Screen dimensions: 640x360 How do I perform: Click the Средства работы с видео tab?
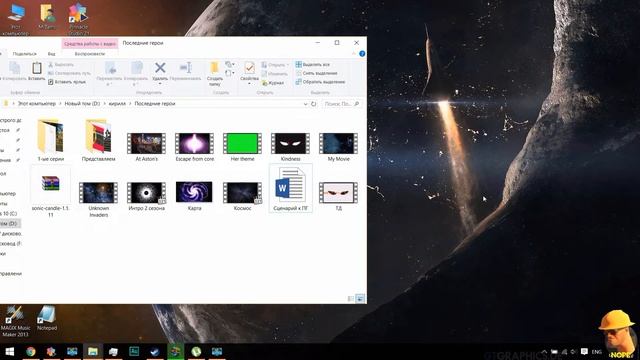tap(90, 44)
